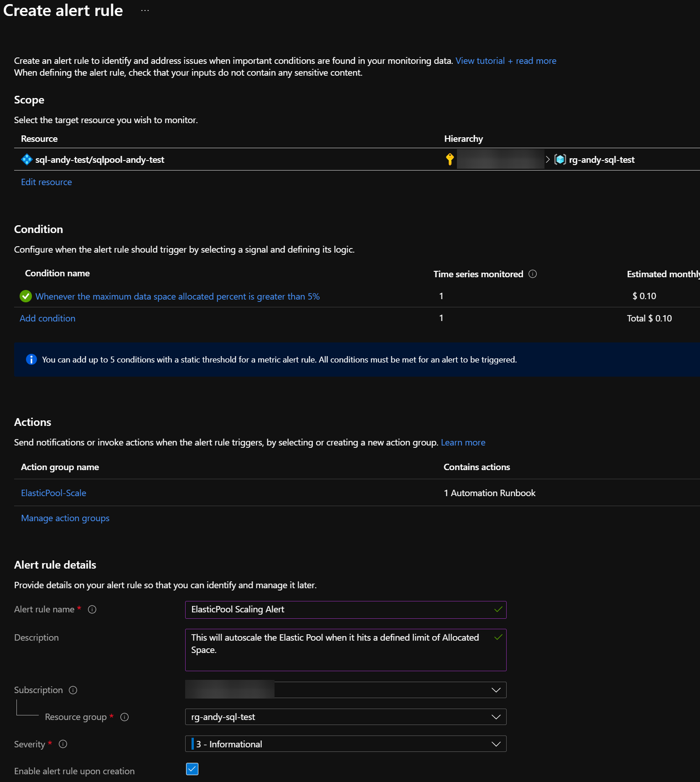Select the sql-andy-test/sqlpool-andy-test resource text

coord(100,160)
